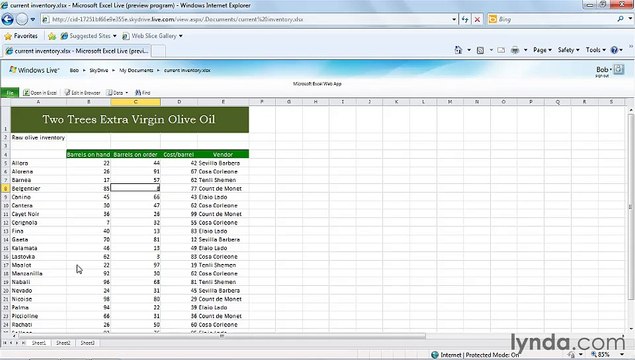This screenshot has width=635, height=360.
Task: Click the Manzanilla cell
Action: click(x=38, y=274)
